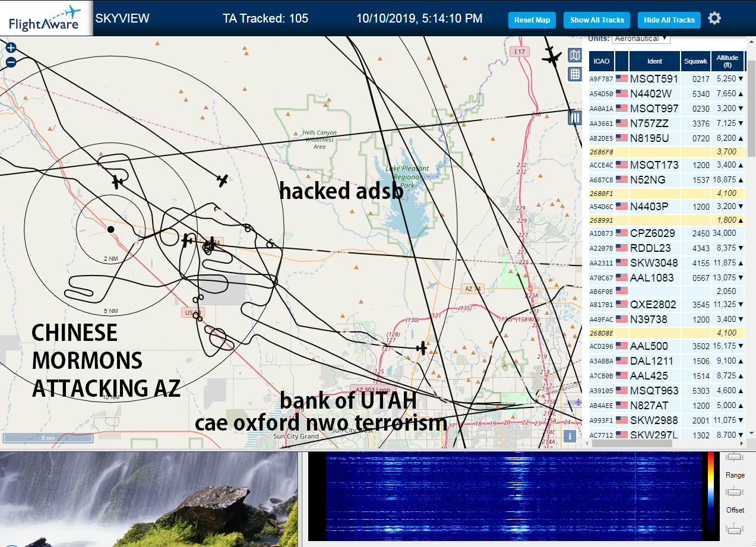Select aircraft ident CPZ6029
The image size is (756, 547).
(x=653, y=233)
